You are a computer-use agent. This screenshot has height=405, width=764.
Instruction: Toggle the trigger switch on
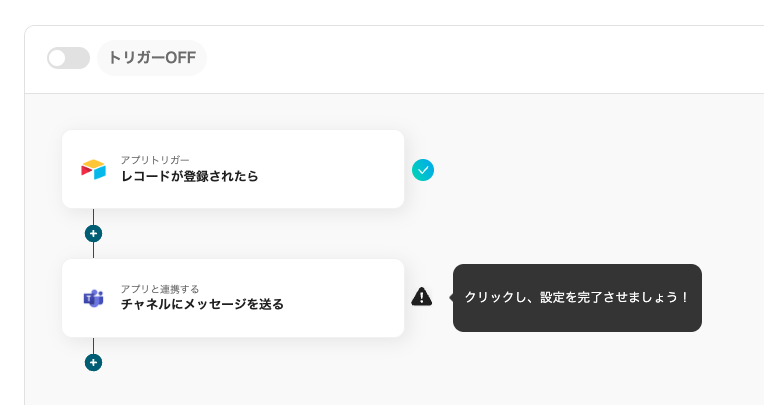click(68, 58)
